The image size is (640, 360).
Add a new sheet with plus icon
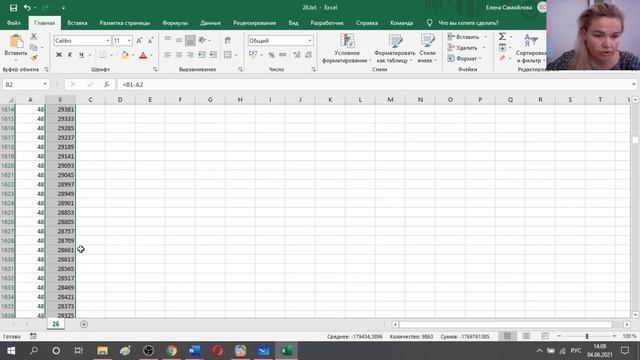tap(84, 324)
